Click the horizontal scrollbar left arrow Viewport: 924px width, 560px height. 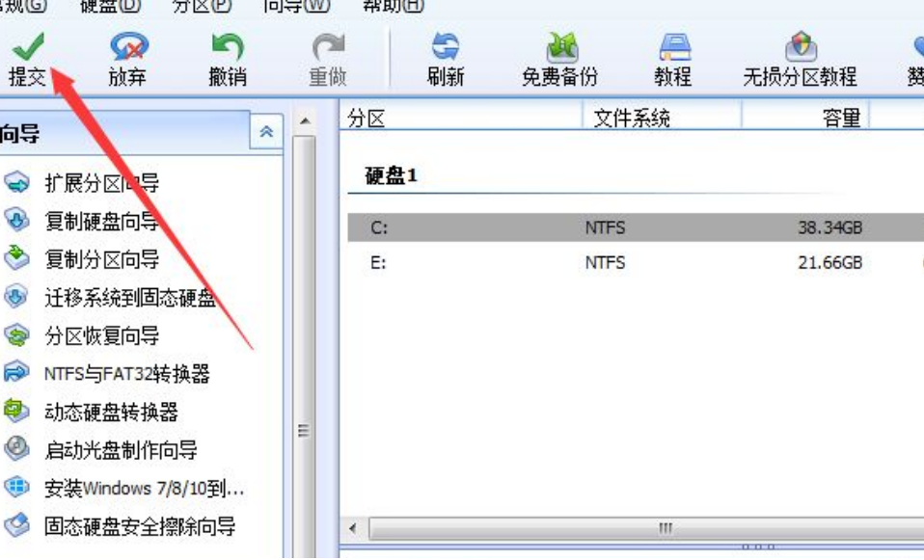[353, 528]
